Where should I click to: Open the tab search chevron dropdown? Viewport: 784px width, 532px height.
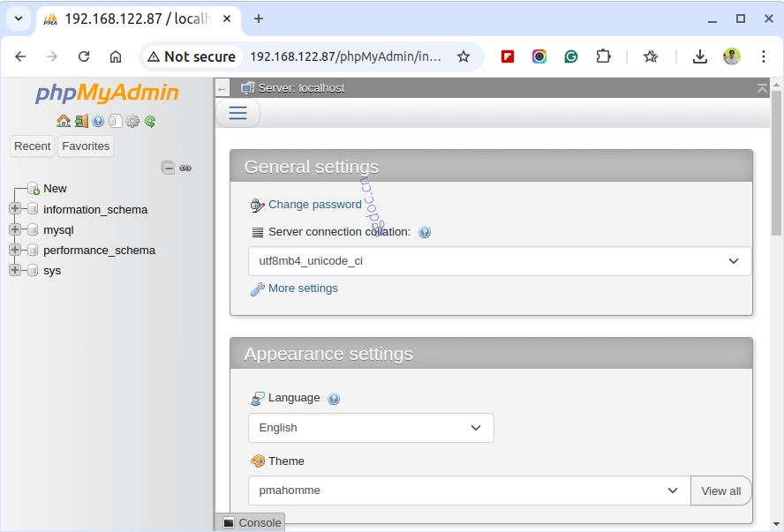pos(19,19)
